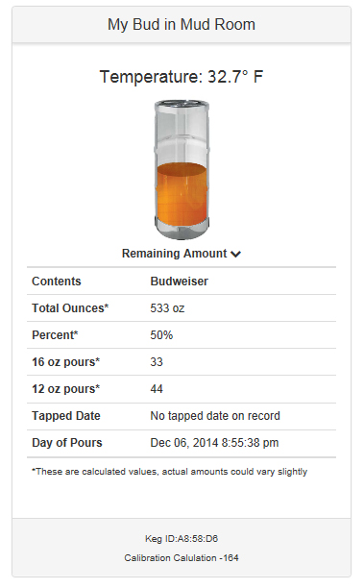Click the 50% percent value
The height and width of the screenshot is (588, 364).
161,335
